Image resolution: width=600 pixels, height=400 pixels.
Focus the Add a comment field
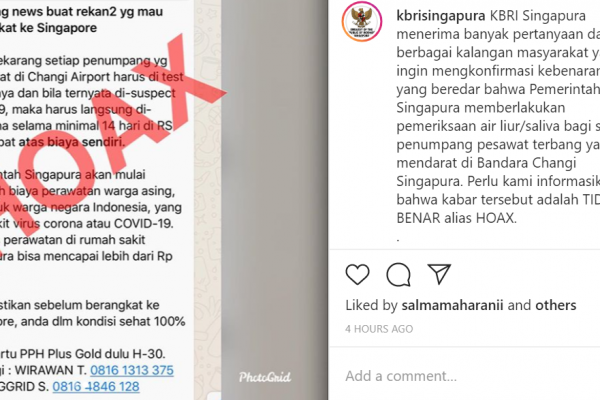coord(465,376)
